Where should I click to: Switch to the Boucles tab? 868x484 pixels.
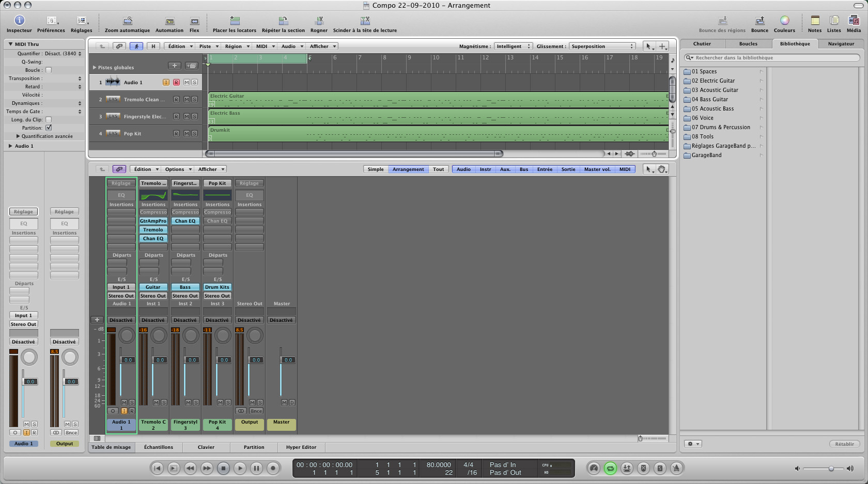(748, 44)
